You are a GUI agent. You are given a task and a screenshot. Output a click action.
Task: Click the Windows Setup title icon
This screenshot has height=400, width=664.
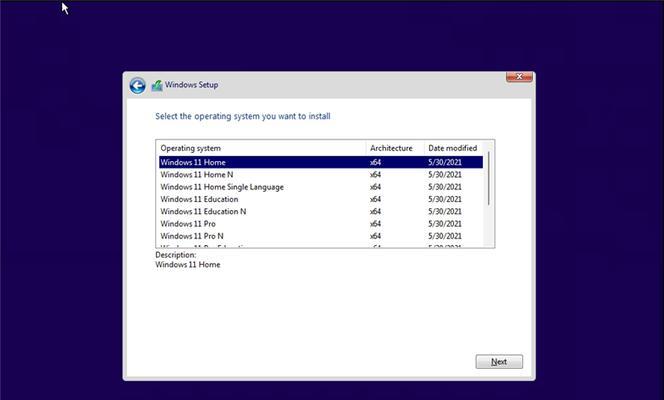click(157, 86)
